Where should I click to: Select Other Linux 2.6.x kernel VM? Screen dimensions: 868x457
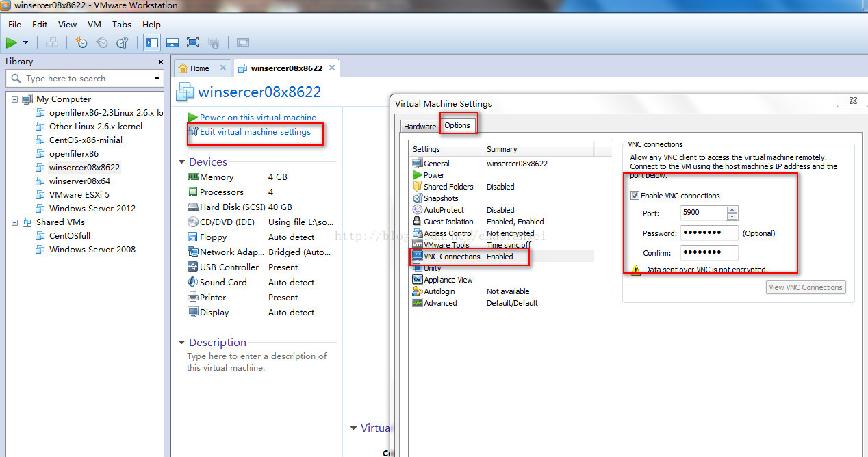pyautogui.click(x=96, y=126)
